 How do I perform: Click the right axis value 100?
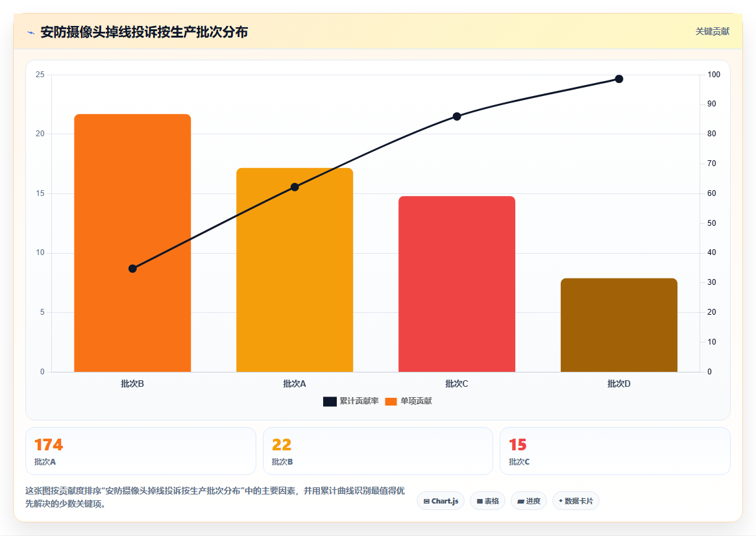[714, 75]
